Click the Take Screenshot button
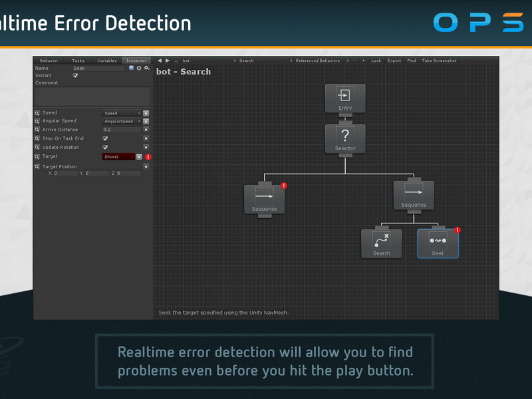Screen dimensions: 532x399 click(x=439, y=61)
